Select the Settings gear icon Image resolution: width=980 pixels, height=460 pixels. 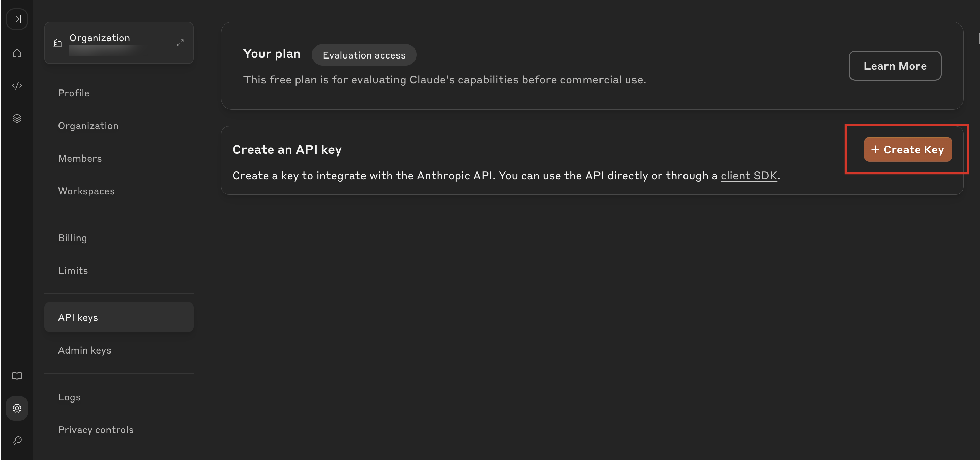pos(17,408)
